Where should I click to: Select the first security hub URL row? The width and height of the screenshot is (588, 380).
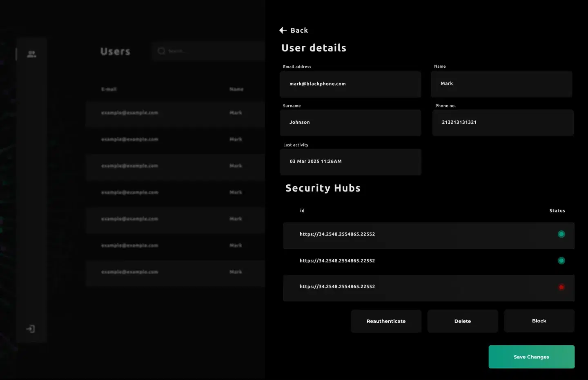429,236
